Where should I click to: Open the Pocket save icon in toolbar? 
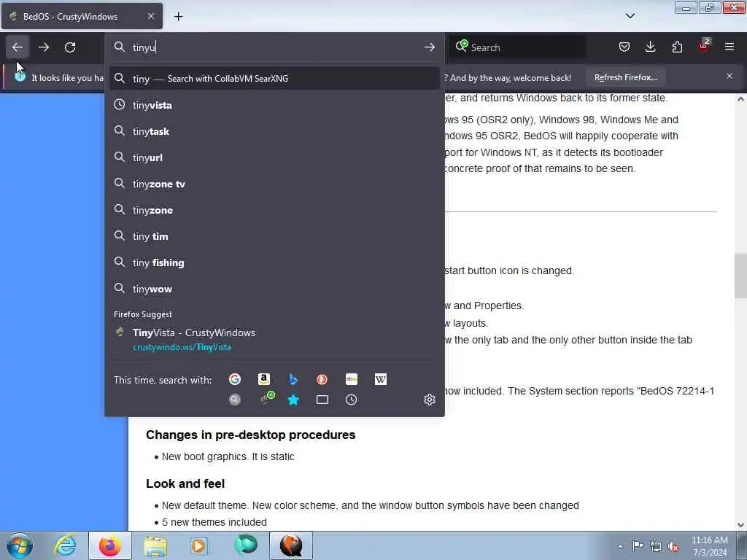[624, 47]
